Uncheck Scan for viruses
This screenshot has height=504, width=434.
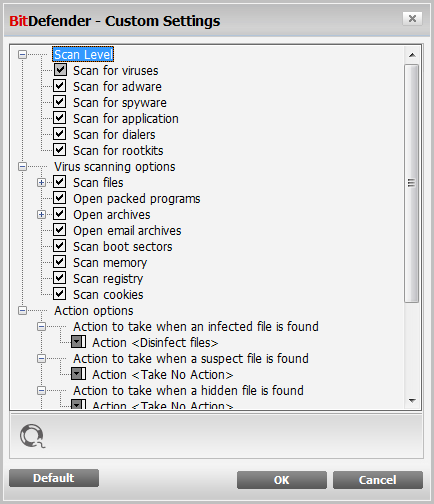pyautogui.click(x=60, y=70)
